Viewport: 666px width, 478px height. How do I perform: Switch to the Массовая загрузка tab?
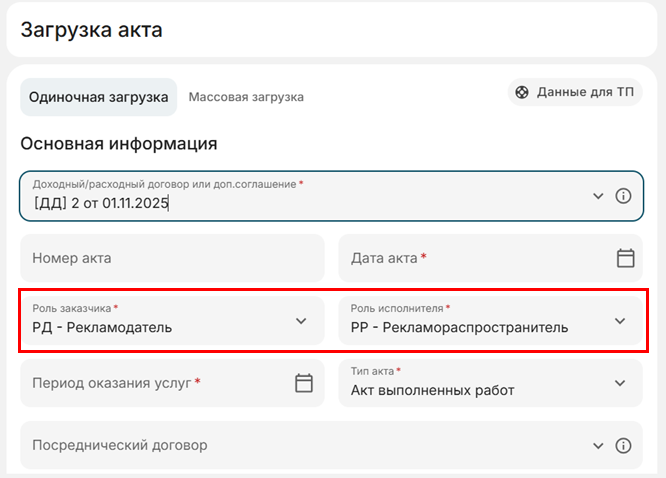coord(246,97)
